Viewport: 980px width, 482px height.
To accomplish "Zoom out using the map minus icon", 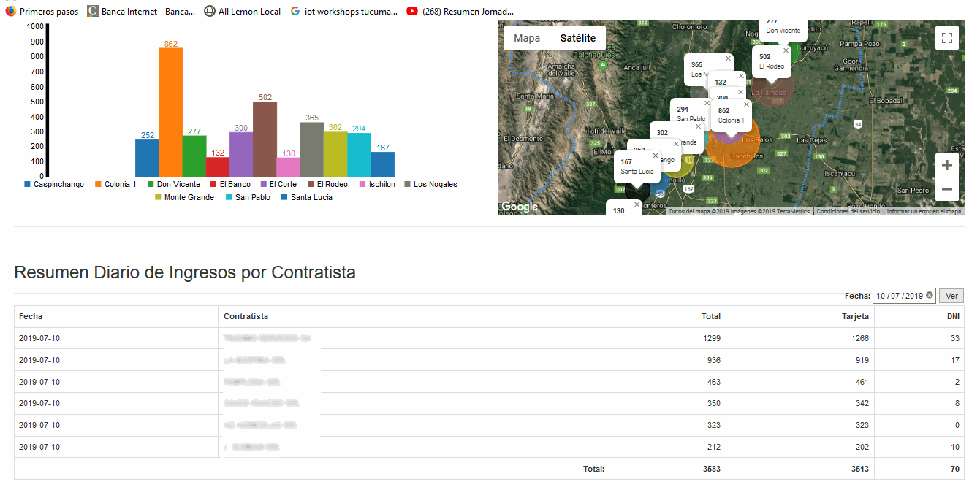I will pyautogui.click(x=946, y=189).
